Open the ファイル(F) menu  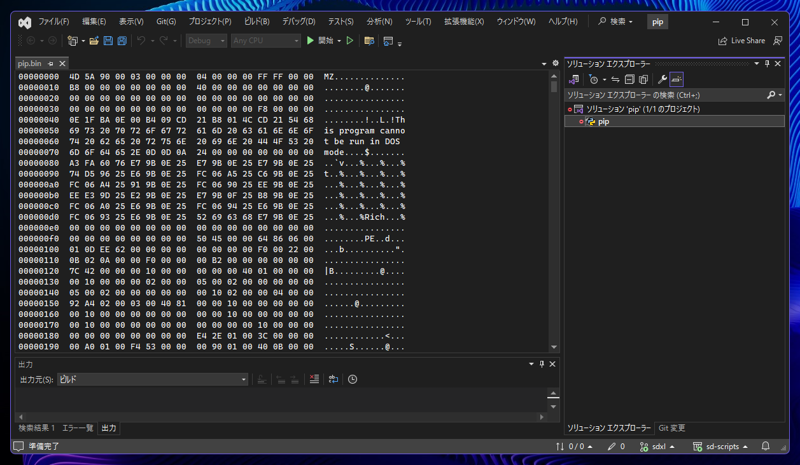(x=54, y=21)
